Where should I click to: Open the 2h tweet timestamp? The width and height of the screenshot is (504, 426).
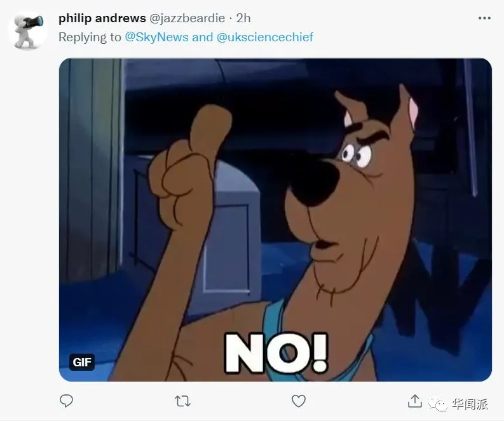243,18
